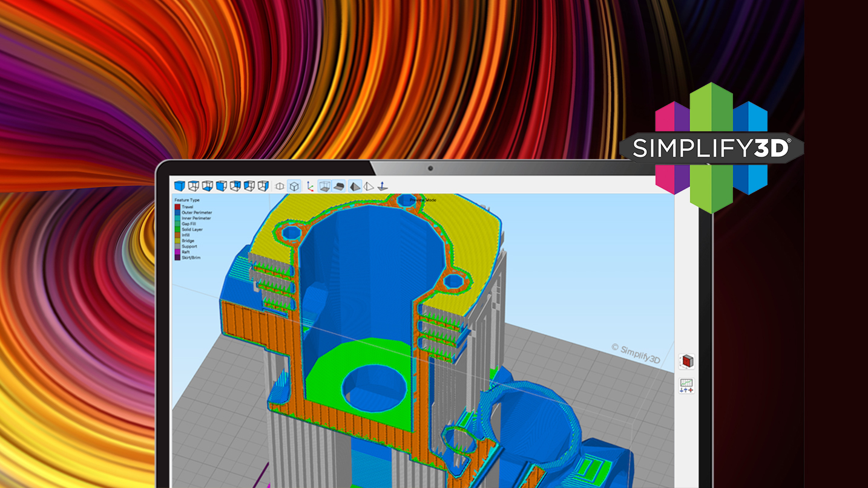Switch to bottom view cube icon
This screenshot has height=488, width=868.
tap(208, 186)
